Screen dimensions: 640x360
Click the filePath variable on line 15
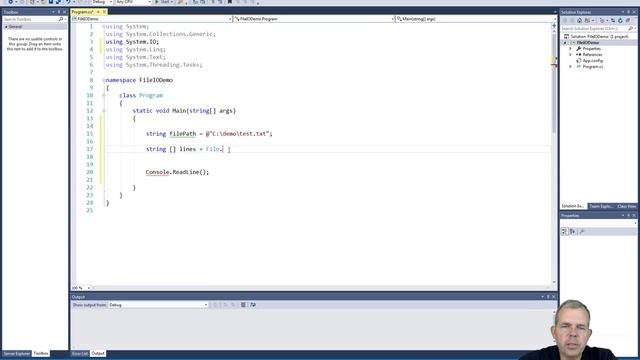point(182,134)
